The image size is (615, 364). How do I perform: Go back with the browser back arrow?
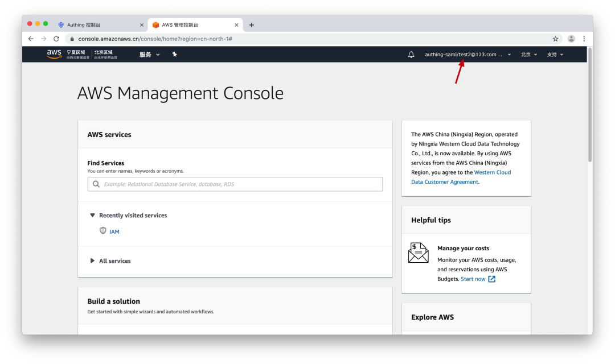click(x=31, y=39)
